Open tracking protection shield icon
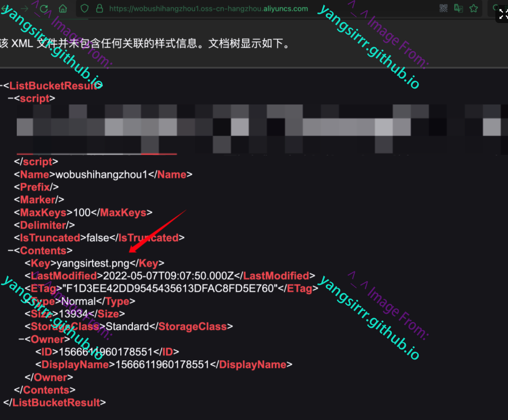Viewport: 508px width, 420px height. point(85,9)
